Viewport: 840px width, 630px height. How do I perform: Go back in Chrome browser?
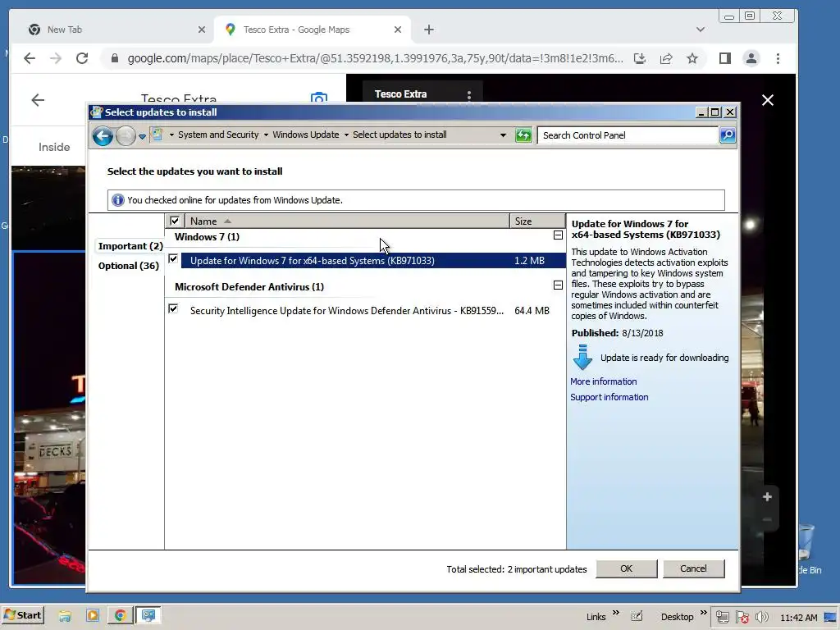(30, 58)
